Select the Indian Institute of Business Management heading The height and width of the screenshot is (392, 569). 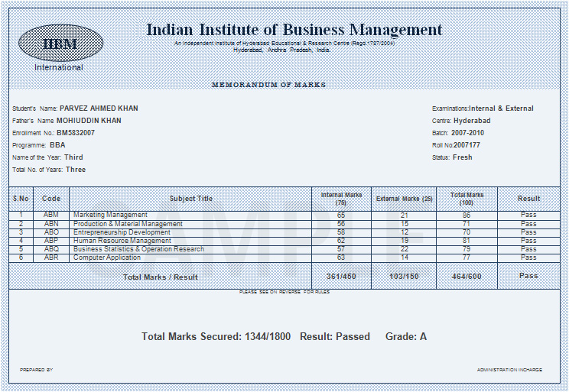coord(294,30)
